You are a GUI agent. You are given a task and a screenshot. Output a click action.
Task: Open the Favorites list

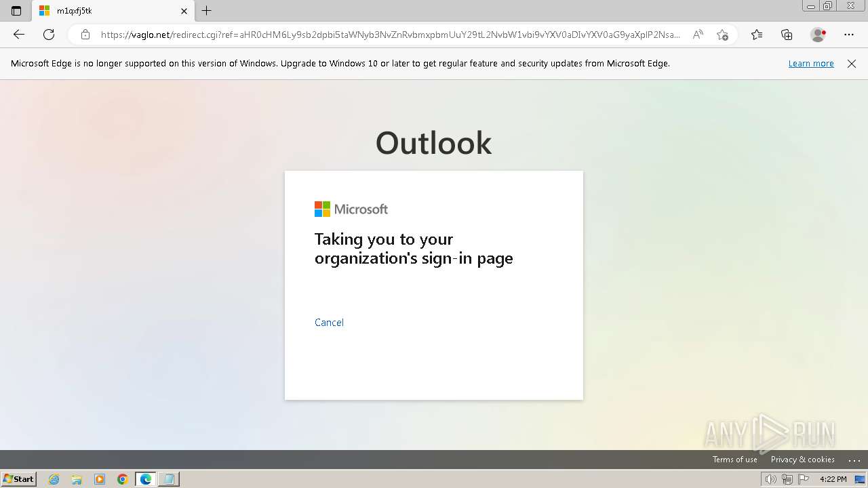click(x=757, y=35)
